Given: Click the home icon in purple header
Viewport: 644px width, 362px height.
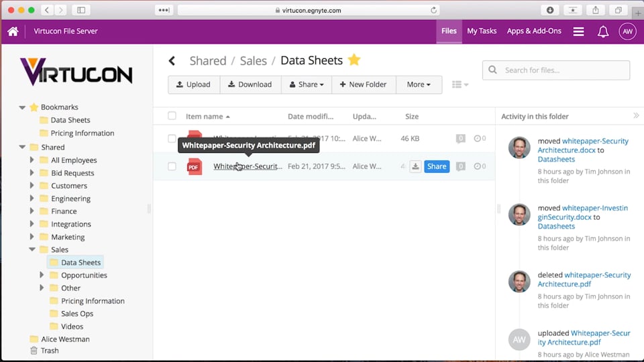Looking at the screenshot, I should click(x=13, y=32).
